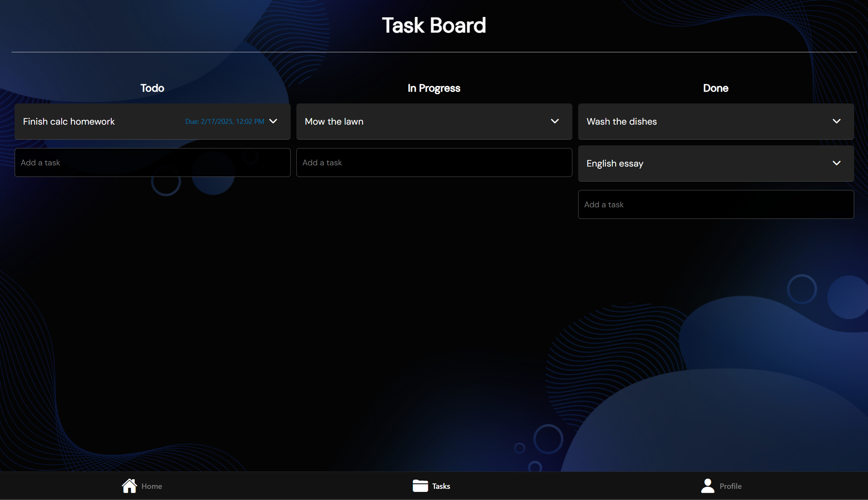Expand the Finish calc homework task
This screenshot has width=868, height=500.
(x=273, y=121)
